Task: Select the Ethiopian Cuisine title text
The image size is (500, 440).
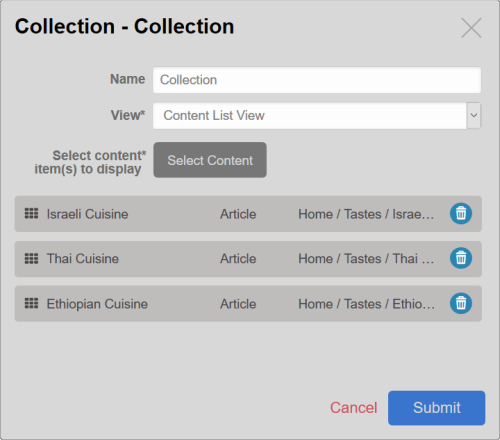Action: [97, 304]
